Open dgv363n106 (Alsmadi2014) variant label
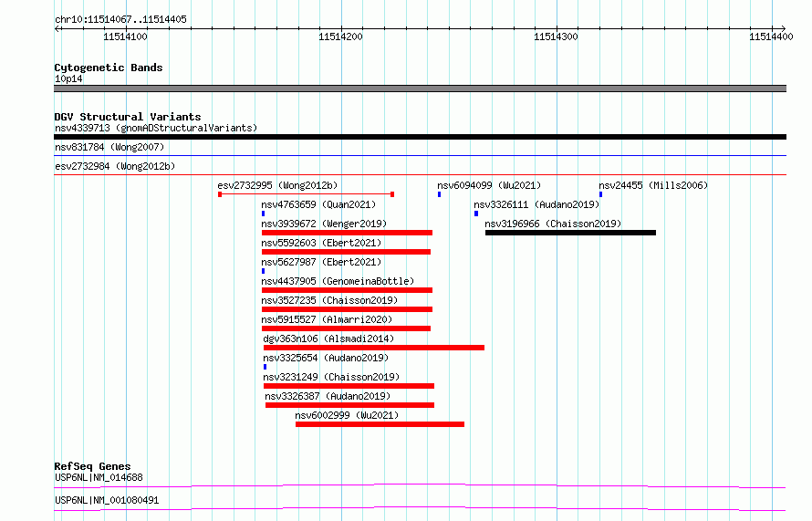 point(328,339)
